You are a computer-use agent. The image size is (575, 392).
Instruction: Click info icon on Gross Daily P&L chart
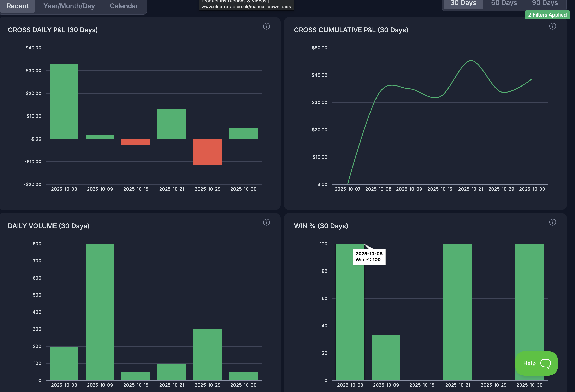[x=266, y=26]
